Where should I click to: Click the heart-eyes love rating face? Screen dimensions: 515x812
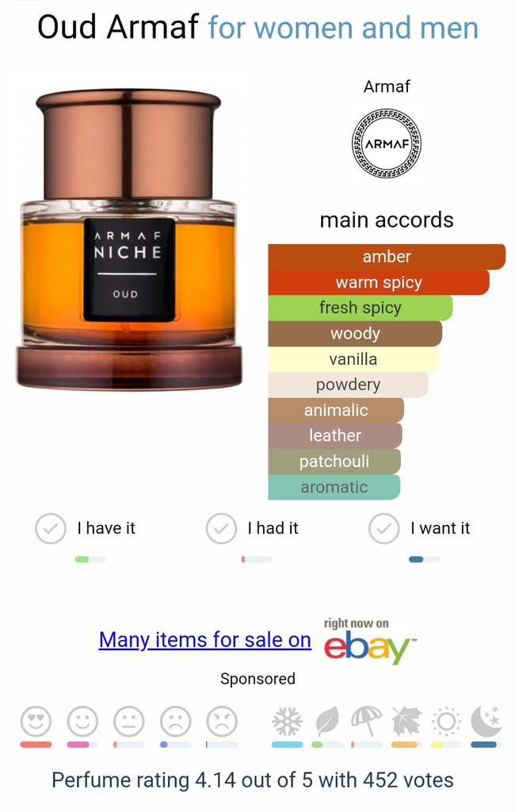tap(36, 721)
